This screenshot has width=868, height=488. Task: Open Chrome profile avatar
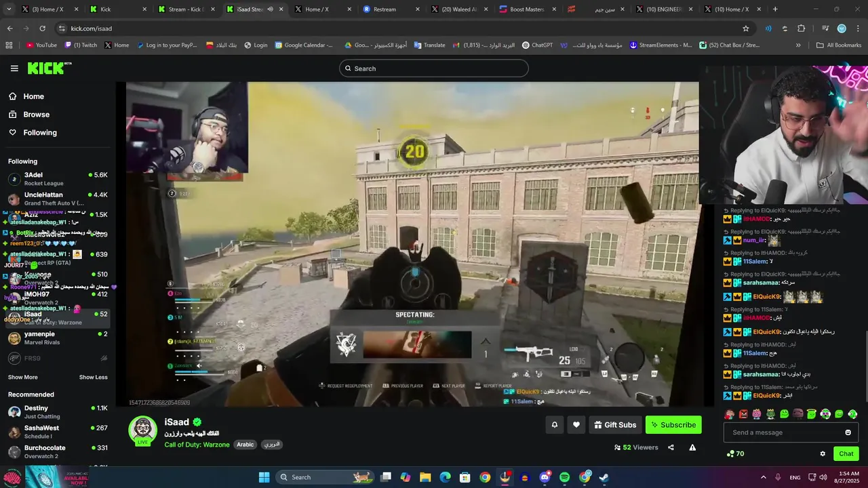[x=842, y=28]
